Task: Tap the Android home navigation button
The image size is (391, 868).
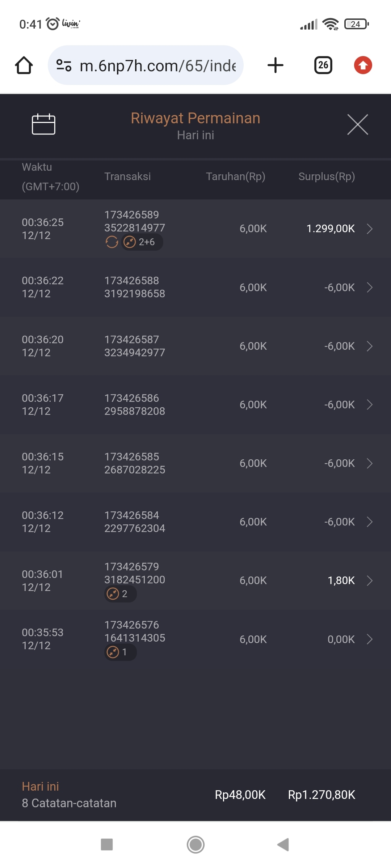Action: pyautogui.click(x=195, y=845)
